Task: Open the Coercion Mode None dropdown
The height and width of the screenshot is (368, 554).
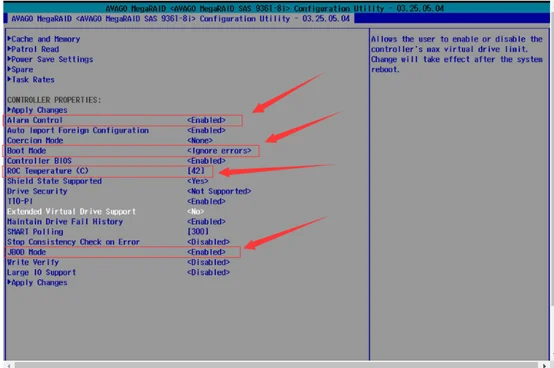Action: pyautogui.click(x=200, y=141)
